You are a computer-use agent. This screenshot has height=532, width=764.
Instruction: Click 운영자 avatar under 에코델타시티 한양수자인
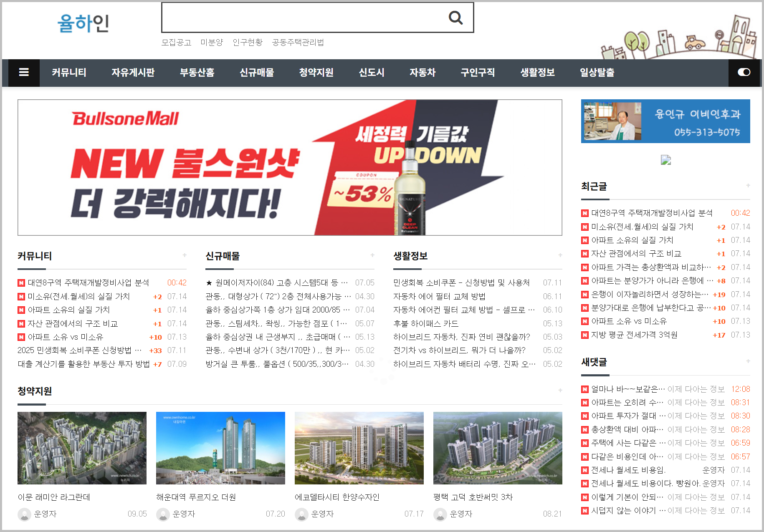tap(302, 514)
